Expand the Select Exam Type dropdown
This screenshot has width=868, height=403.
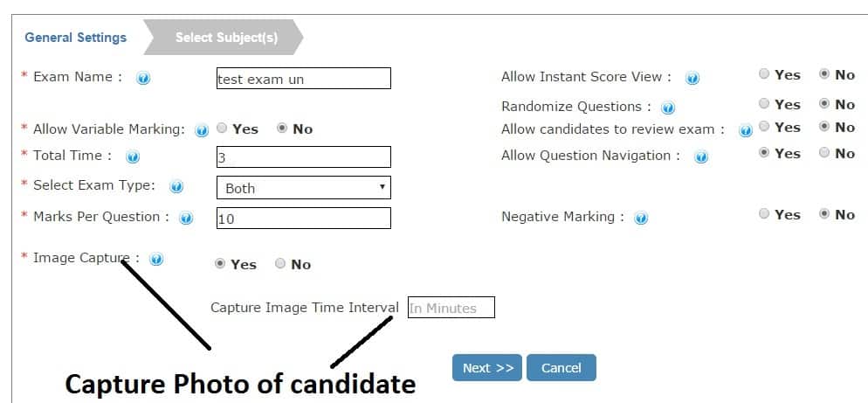pos(304,188)
